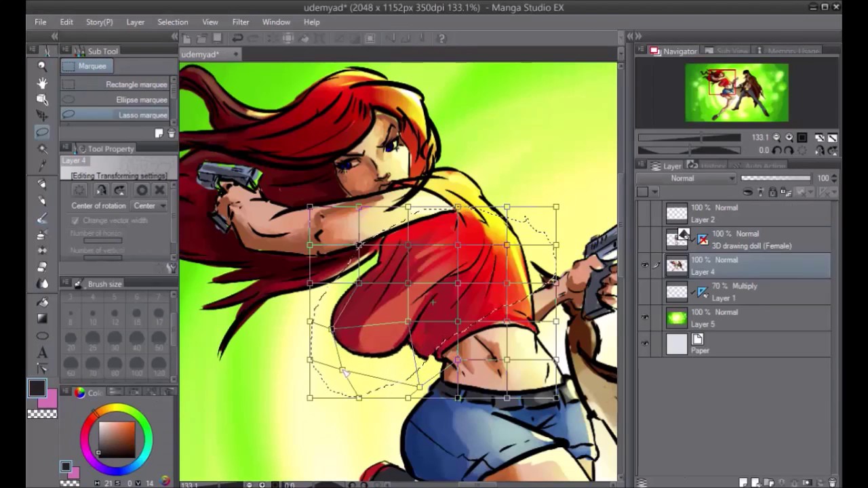Viewport: 868px width, 488px height.
Task: Select the Figure ellipse tool
Action: point(42,335)
